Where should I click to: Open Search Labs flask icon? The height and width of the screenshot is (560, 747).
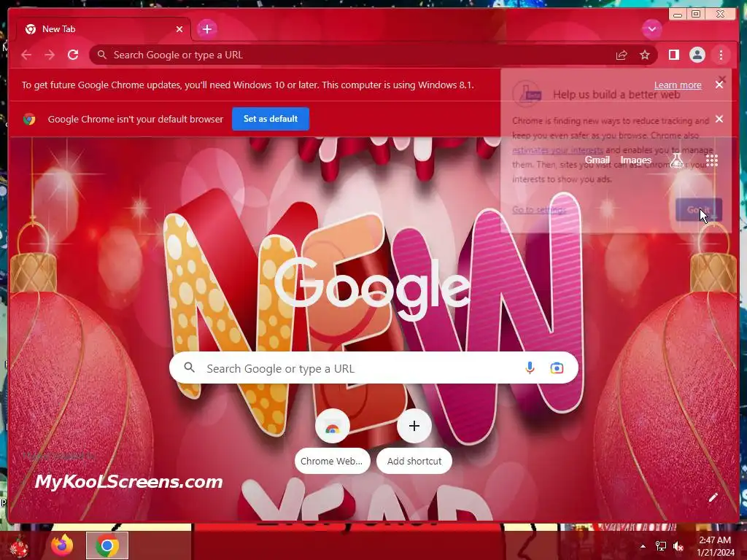[x=677, y=160]
